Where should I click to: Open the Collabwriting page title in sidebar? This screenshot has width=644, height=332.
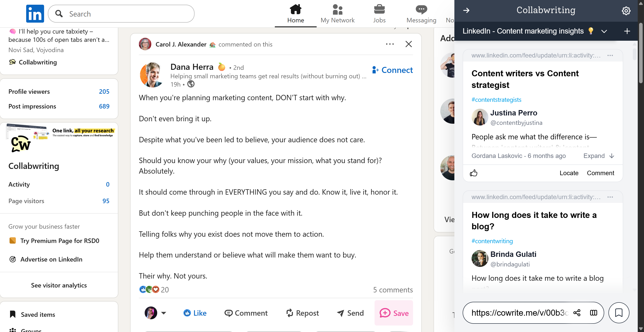[34, 166]
